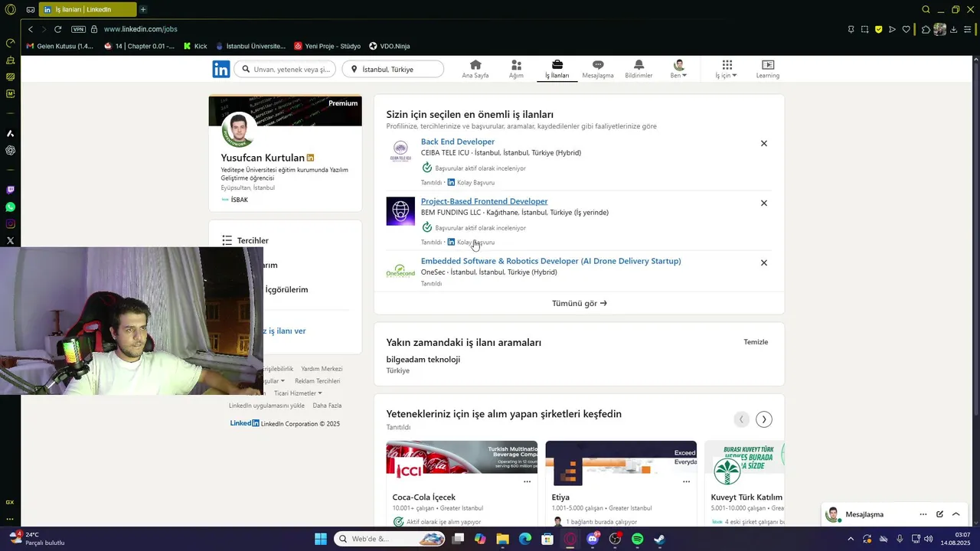The height and width of the screenshot is (551, 980).
Task: Click the address bar URL linkedin.com/jobs
Action: coord(141,29)
